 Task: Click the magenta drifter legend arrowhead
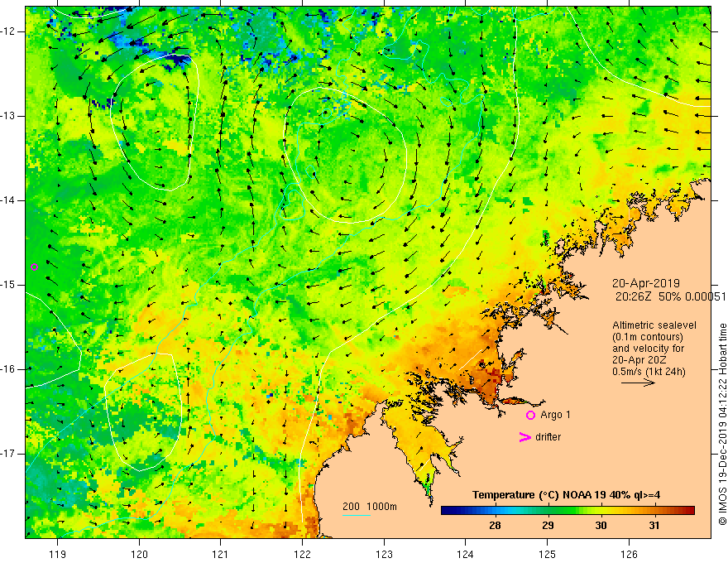click(524, 436)
